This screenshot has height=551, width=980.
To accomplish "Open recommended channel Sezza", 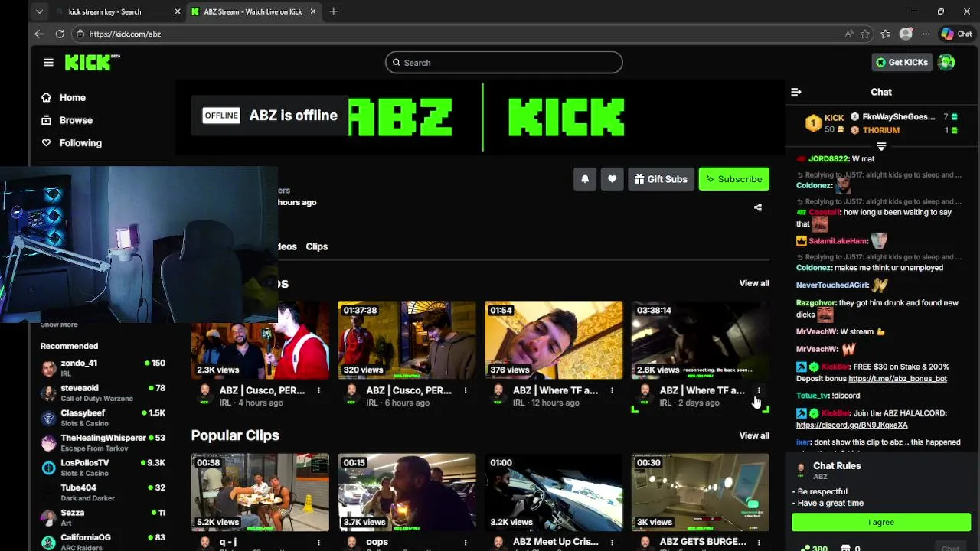I will 103,517.
